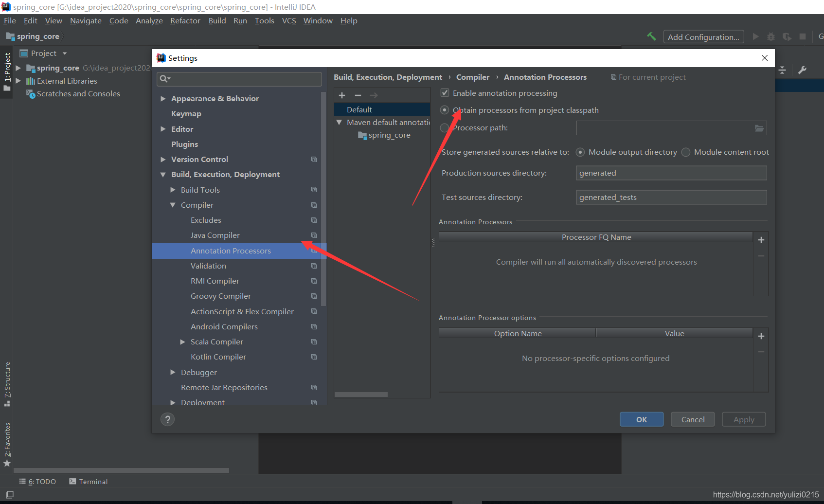The width and height of the screenshot is (824, 504).
Task: Open help with the question mark icon
Action: [167, 419]
